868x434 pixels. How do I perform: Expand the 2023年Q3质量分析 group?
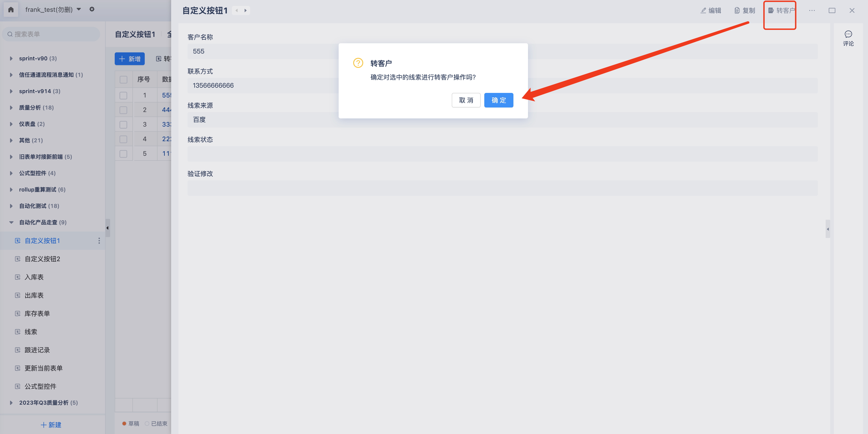pos(11,403)
